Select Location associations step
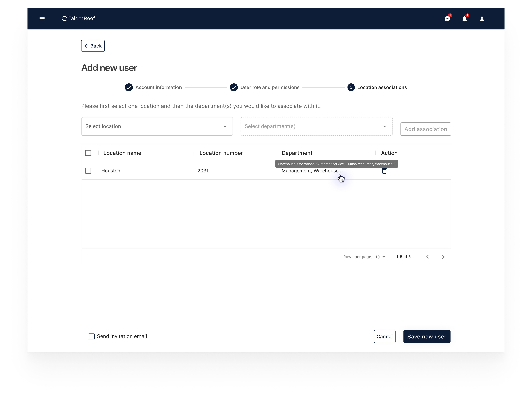 (377, 87)
